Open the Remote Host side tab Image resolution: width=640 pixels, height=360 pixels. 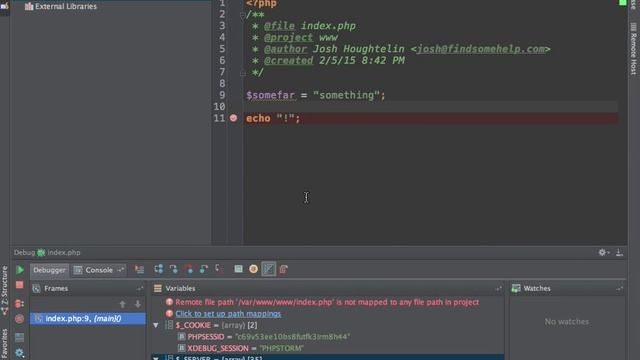(633, 49)
